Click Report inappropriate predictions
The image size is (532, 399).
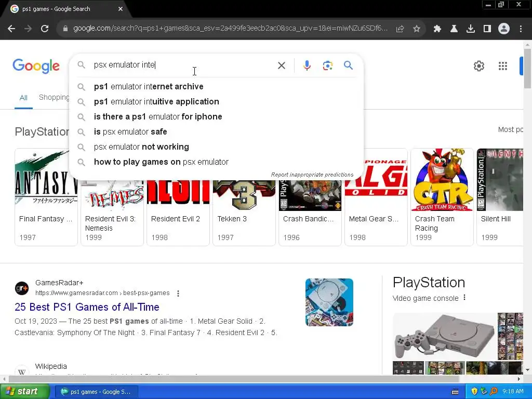tap(312, 175)
